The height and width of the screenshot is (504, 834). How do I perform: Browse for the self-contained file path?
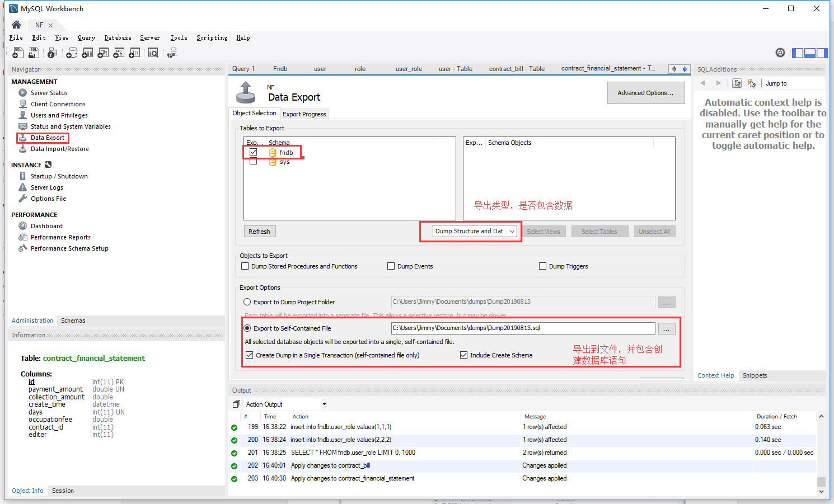[667, 328]
